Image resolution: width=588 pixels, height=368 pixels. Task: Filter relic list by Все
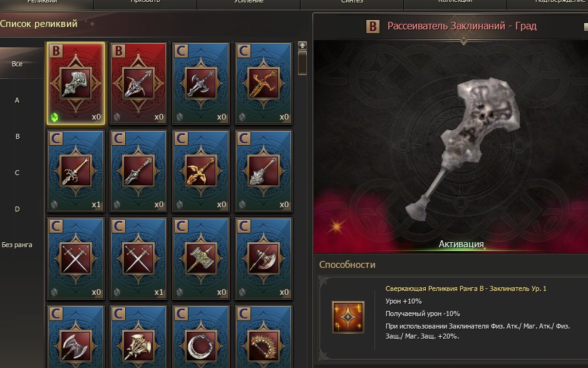18,64
